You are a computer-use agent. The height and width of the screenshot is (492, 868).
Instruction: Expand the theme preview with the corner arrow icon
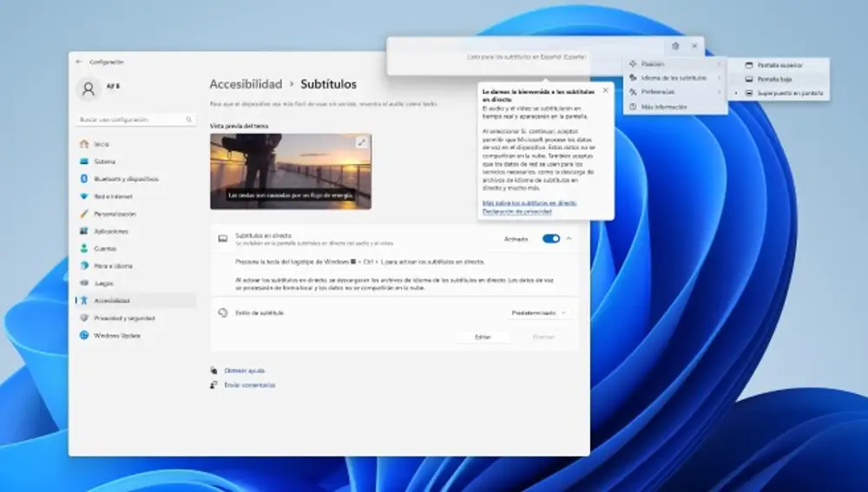tap(361, 143)
